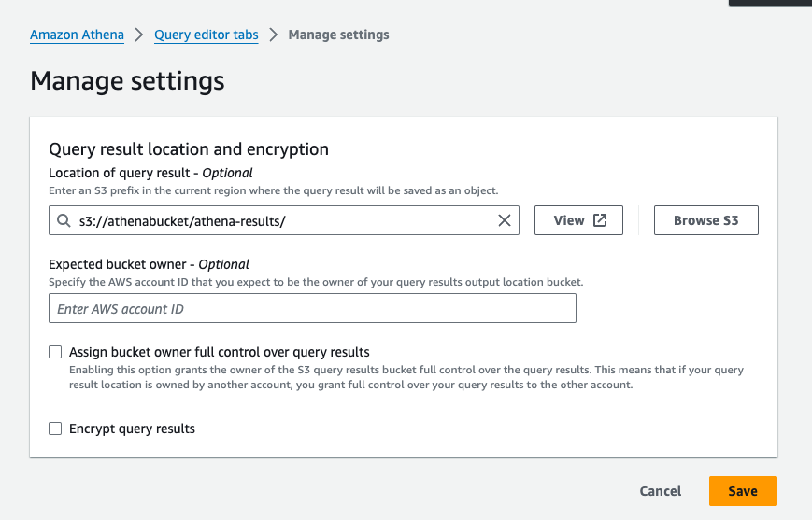
Task: Click the Expected bucket owner label
Action: 149,264
